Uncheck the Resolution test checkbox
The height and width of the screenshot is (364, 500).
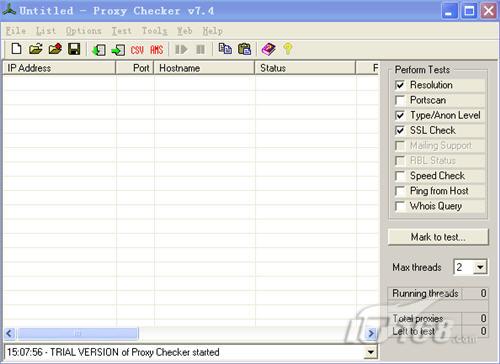click(x=400, y=85)
